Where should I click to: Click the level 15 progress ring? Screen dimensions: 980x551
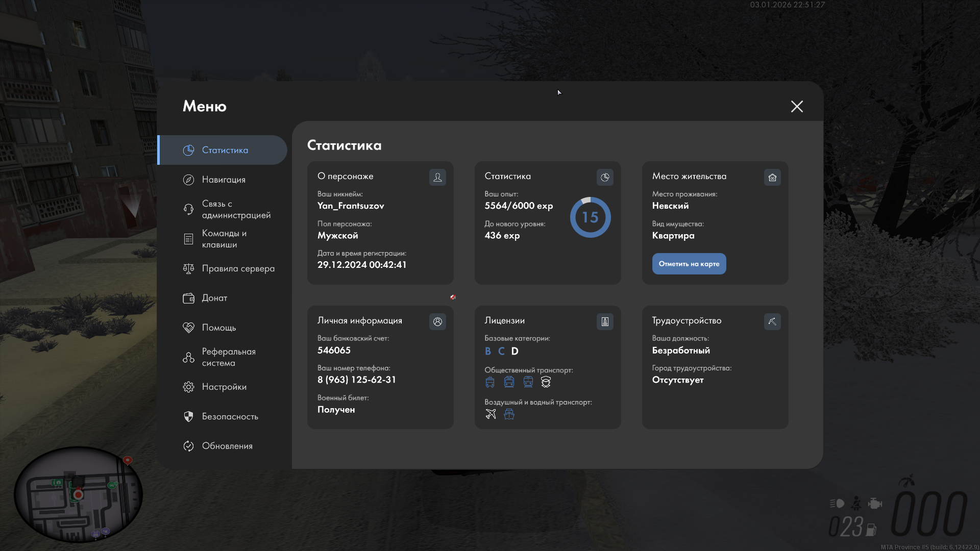click(x=590, y=217)
